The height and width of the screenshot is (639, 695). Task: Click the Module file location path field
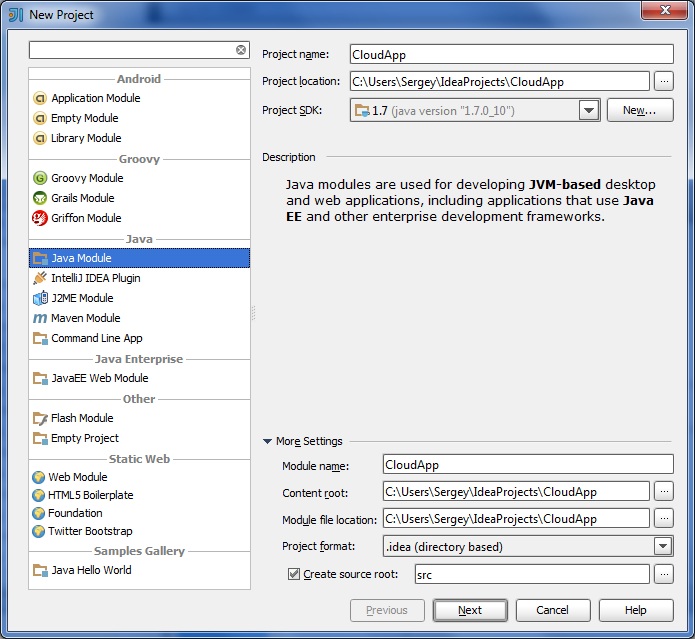[516, 518]
